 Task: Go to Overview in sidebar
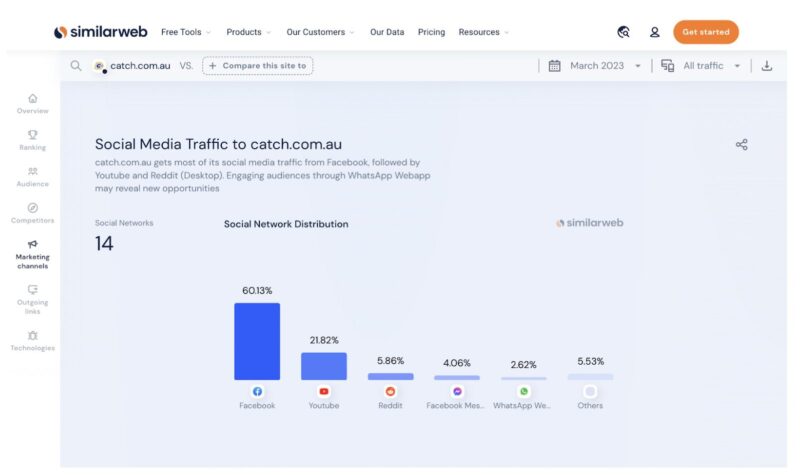pos(33,104)
